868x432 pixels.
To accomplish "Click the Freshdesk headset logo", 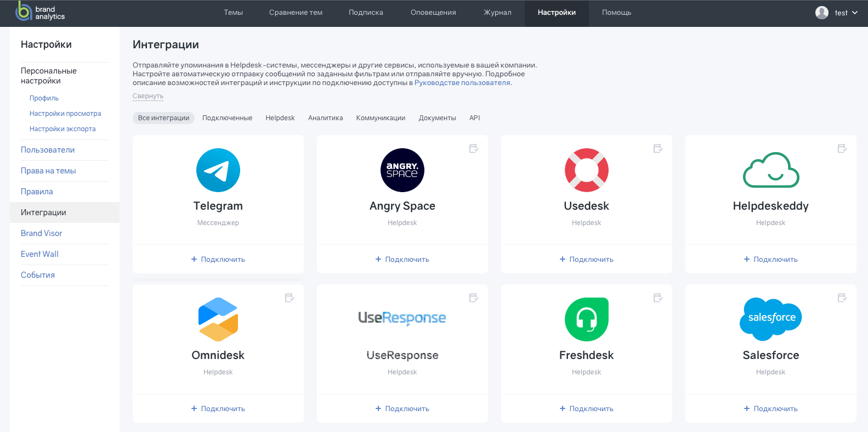I will pyautogui.click(x=587, y=319).
